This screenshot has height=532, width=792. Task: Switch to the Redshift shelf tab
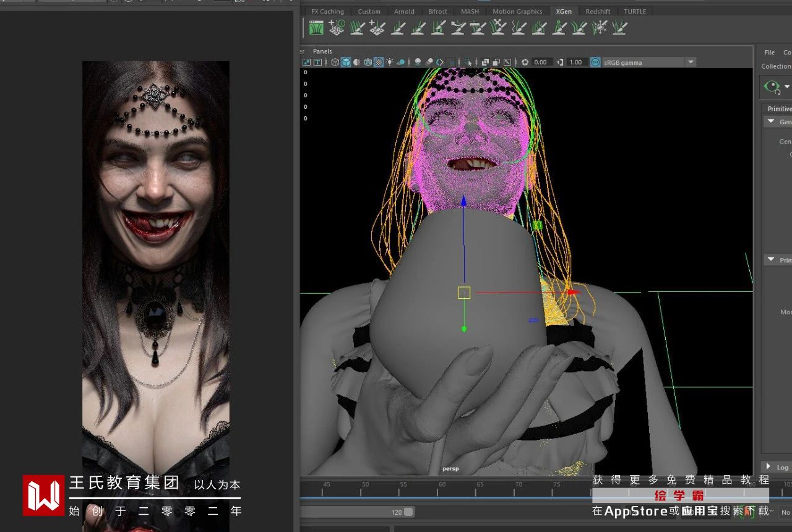[598, 11]
